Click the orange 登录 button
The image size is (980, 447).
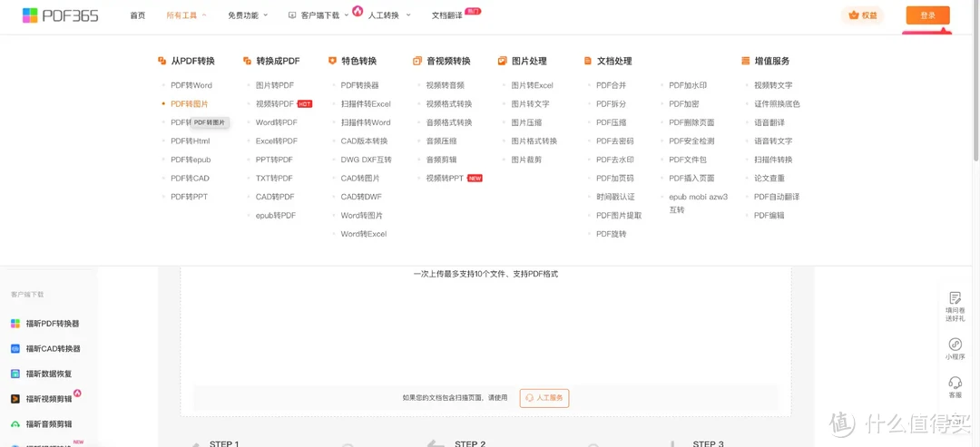(927, 15)
